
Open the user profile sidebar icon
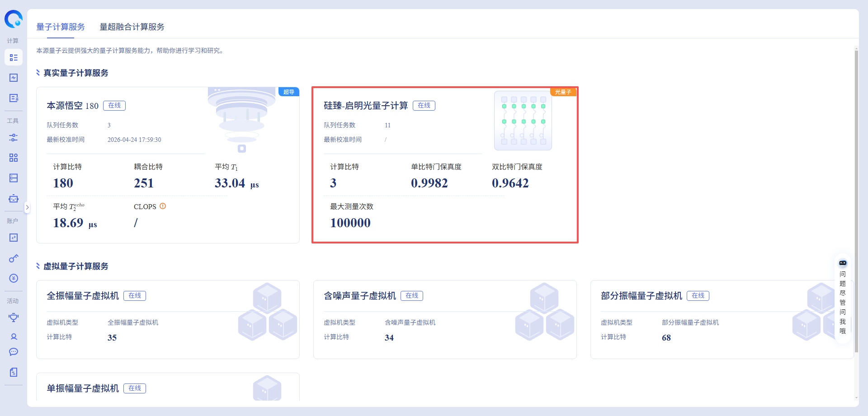pos(14,337)
